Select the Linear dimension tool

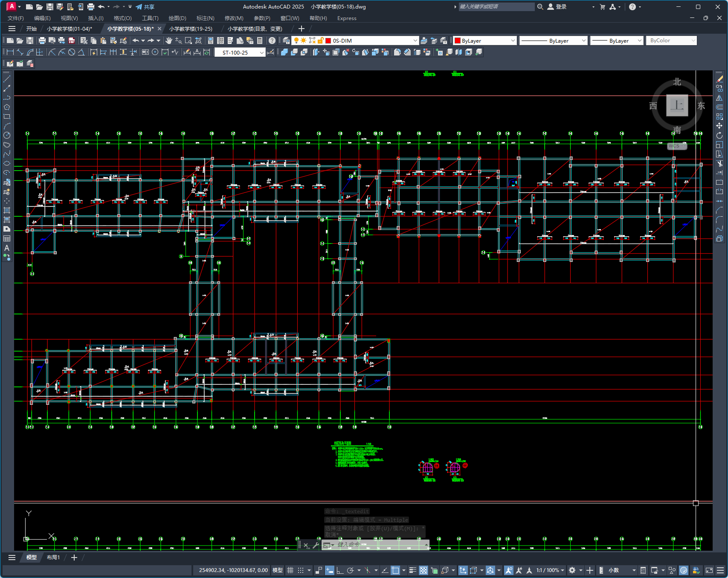(x=10, y=52)
